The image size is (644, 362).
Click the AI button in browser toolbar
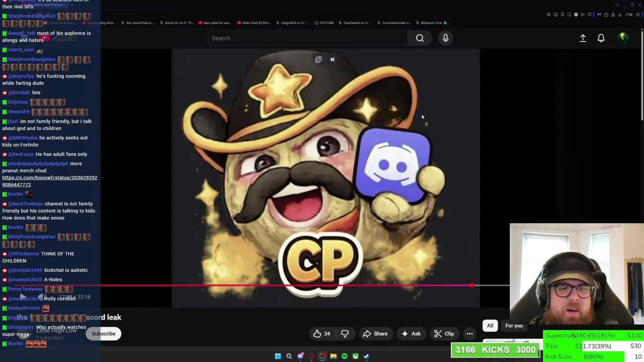[x=630, y=15]
